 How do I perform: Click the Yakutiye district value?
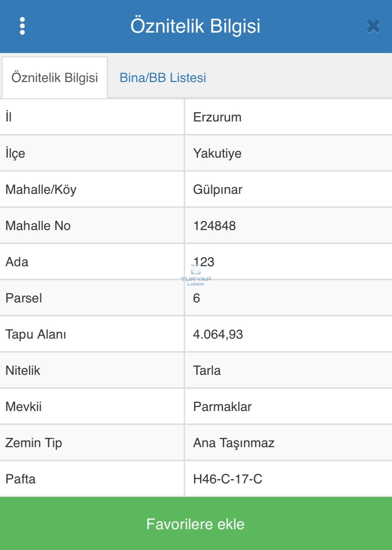pos(217,153)
